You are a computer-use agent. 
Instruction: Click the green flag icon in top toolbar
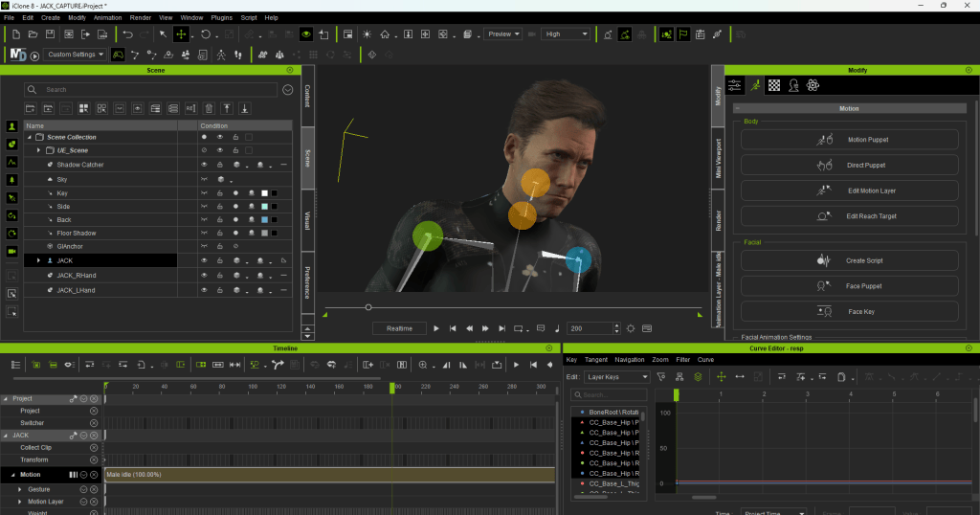[x=683, y=34]
